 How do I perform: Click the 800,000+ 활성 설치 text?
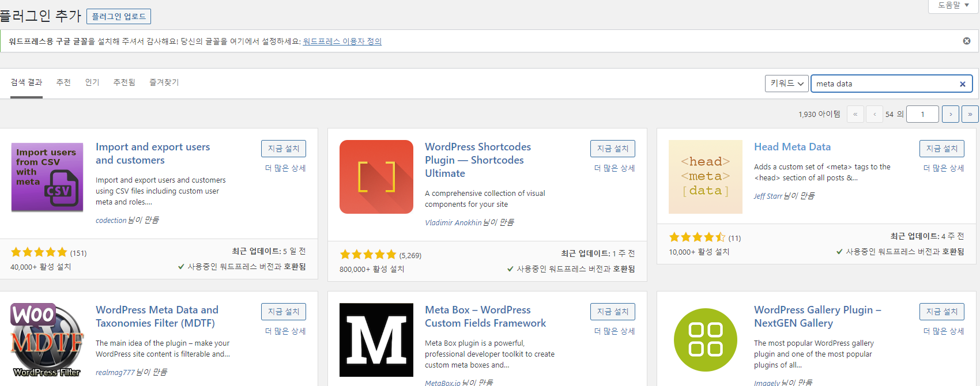(372, 269)
